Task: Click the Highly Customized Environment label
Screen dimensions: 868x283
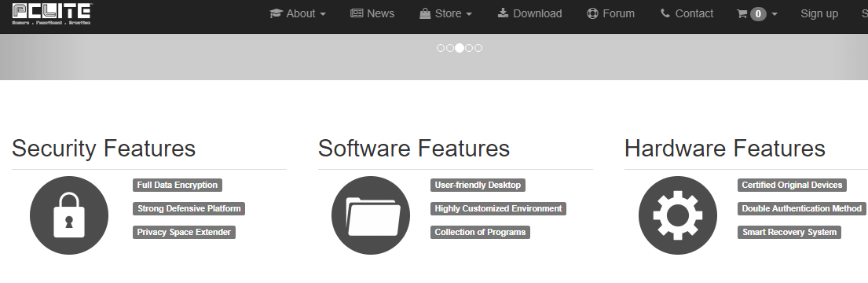Action: click(x=498, y=209)
